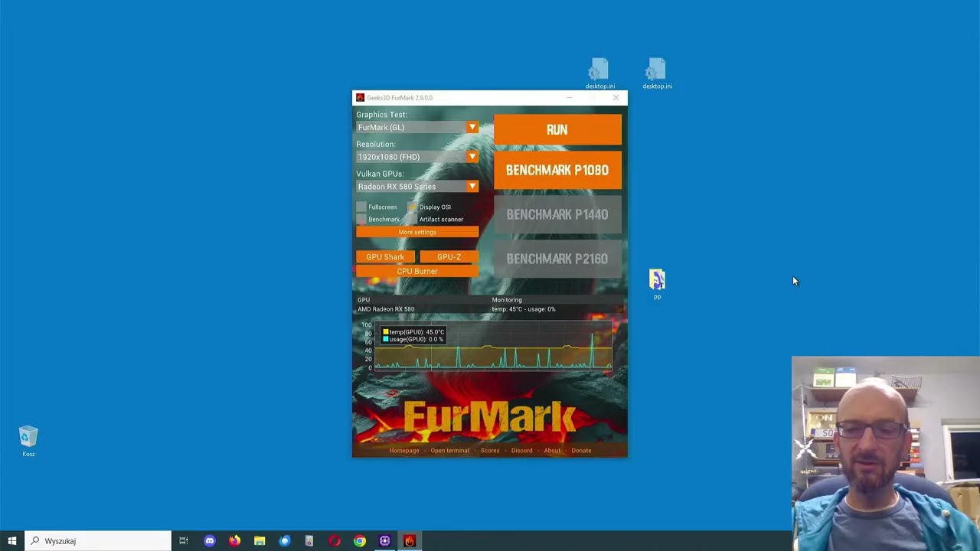The image size is (980, 551).
Task: Launch GPU Shark
Action: click(x=385, y=257)
